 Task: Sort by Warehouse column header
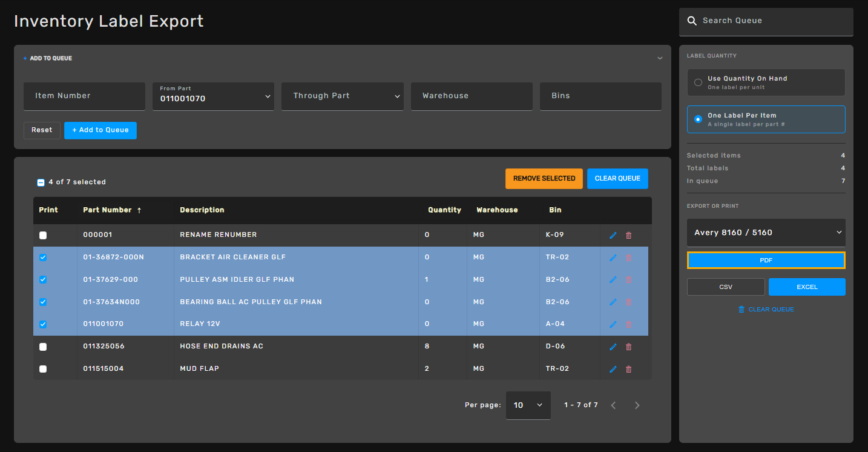click(497, 210)
